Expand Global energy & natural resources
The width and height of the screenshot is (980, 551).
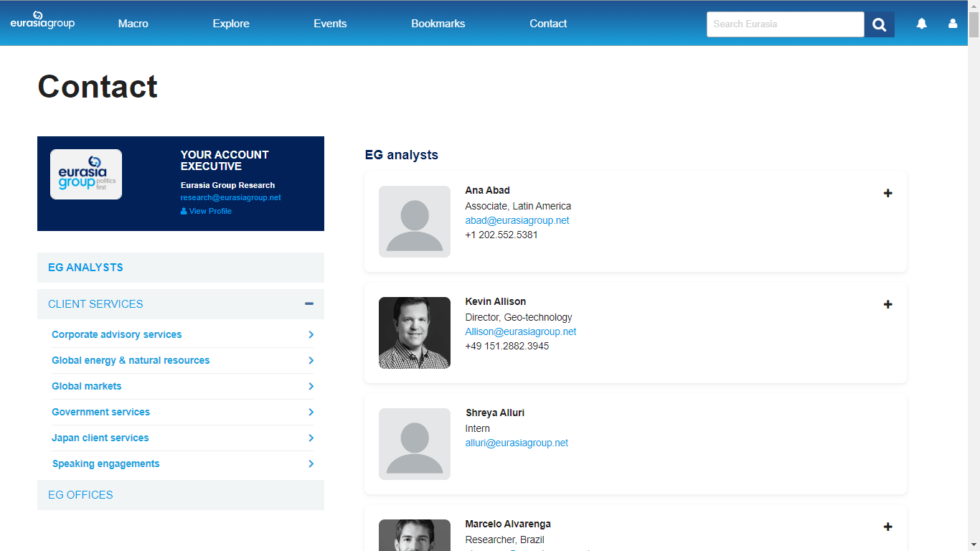(311, 360)
